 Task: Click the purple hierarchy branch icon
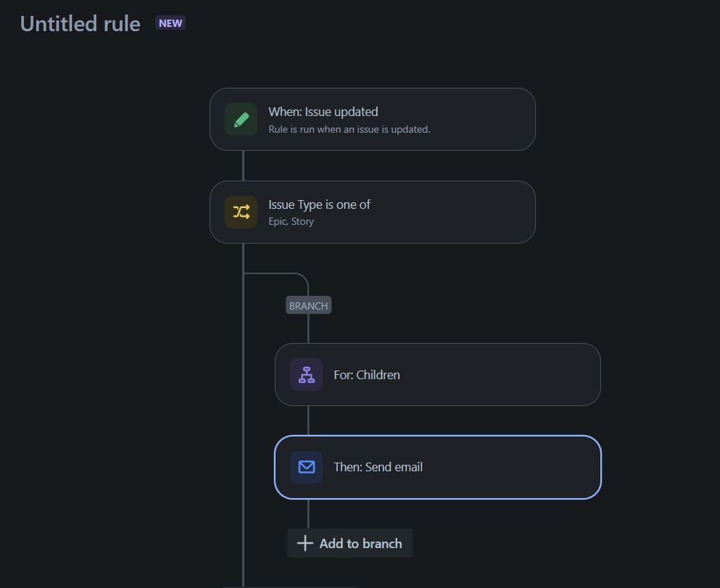[306, 375]
